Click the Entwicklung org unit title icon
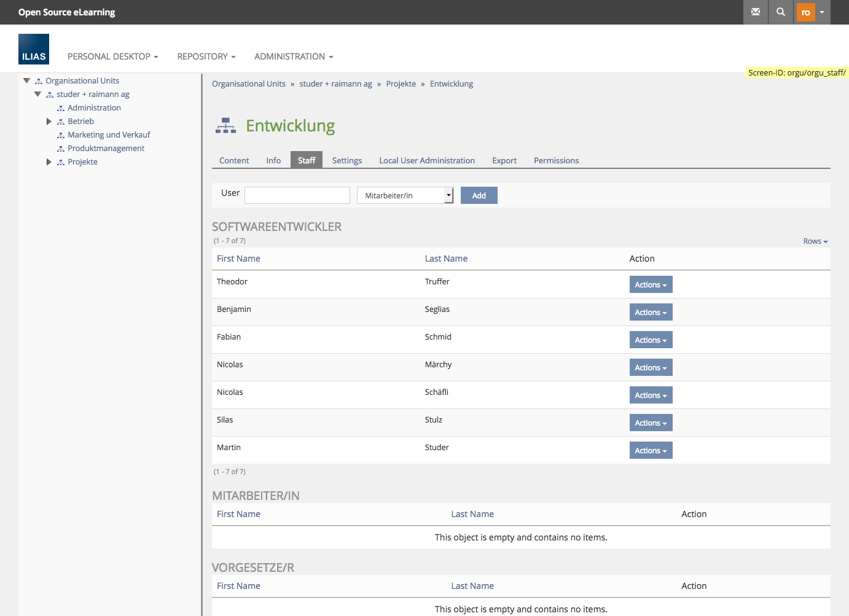 click(225, 126)
